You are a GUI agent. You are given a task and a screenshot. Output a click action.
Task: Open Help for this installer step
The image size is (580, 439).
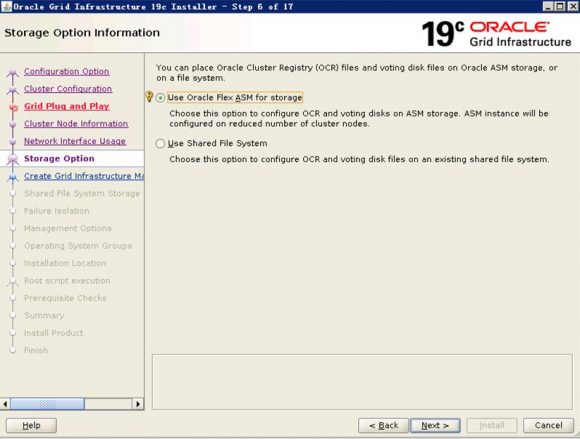pos(31,426)
